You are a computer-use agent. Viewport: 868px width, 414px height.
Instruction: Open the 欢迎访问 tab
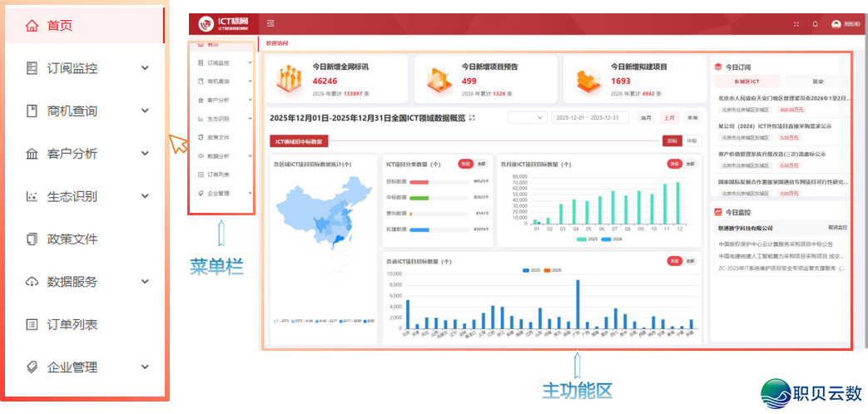(277, 42)
